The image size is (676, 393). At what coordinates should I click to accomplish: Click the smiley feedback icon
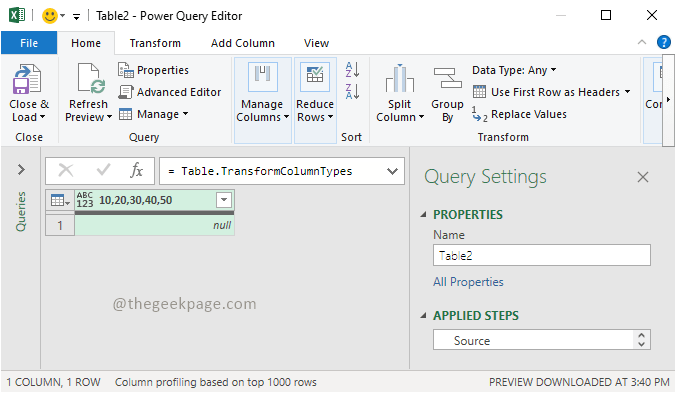coord(50,16)
